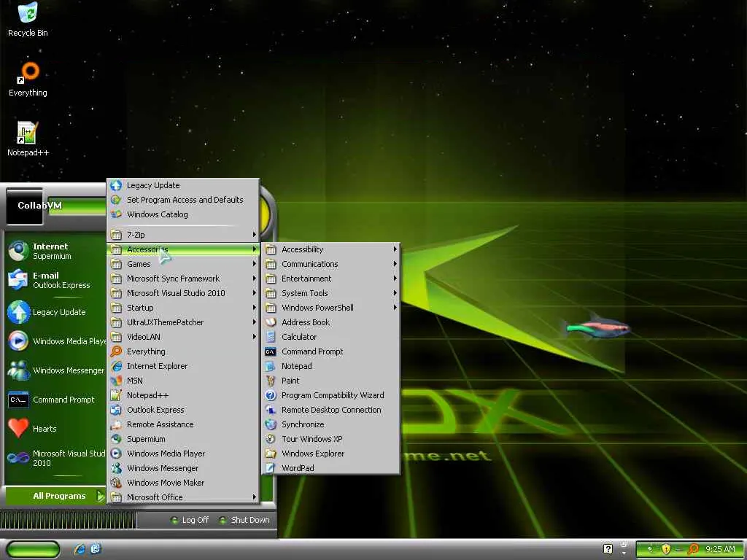Open Remote Assistance
Image resolution: width=747 pixels, height=560 pixels.
point(183,424)
